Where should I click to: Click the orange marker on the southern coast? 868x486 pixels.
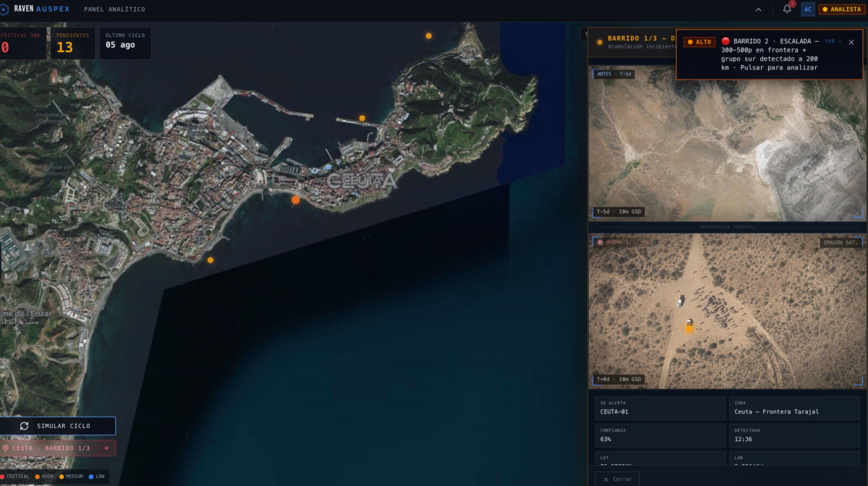click(x=210, y=260)
